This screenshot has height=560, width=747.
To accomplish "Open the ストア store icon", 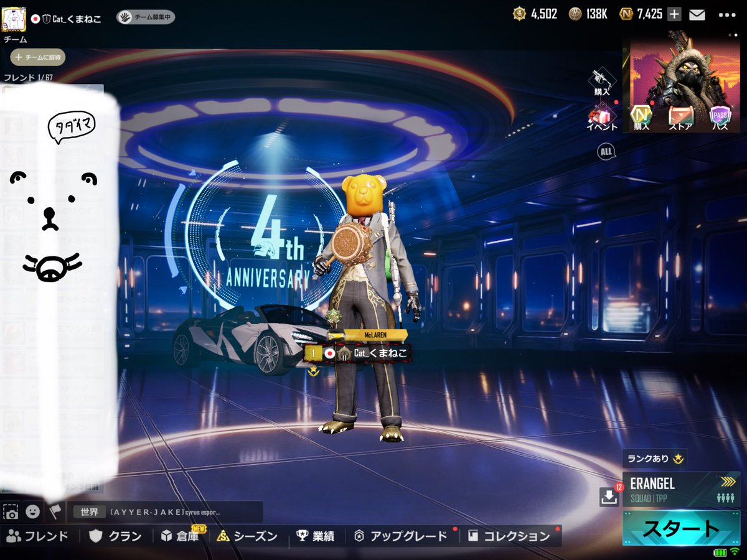I will point(680,118).
